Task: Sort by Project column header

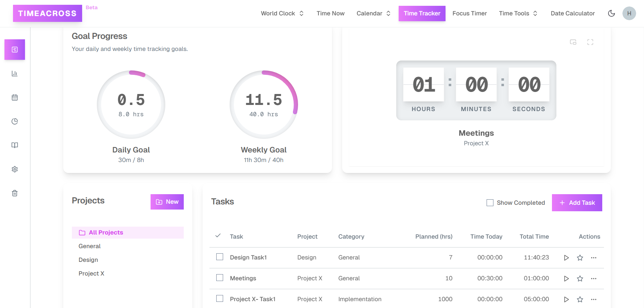Action: tap(307, 237)
